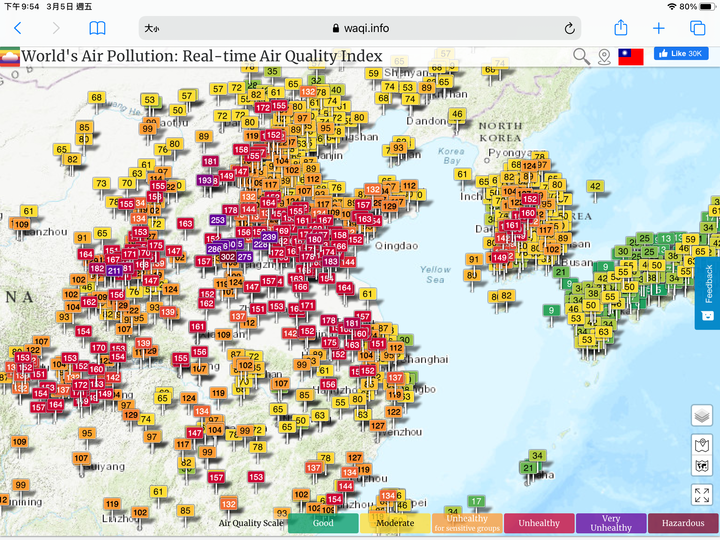Open the Safari share sheet icon
Screen dimensions: 720x540
(621, 28)
